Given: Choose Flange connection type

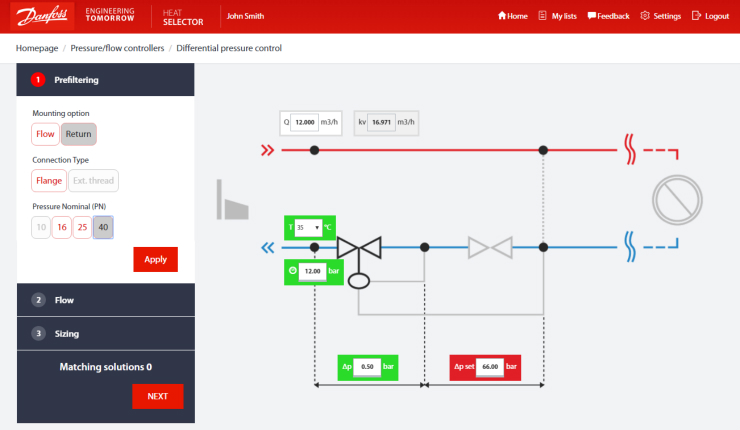Looking at the screenshot, I should tap(48, 181).
